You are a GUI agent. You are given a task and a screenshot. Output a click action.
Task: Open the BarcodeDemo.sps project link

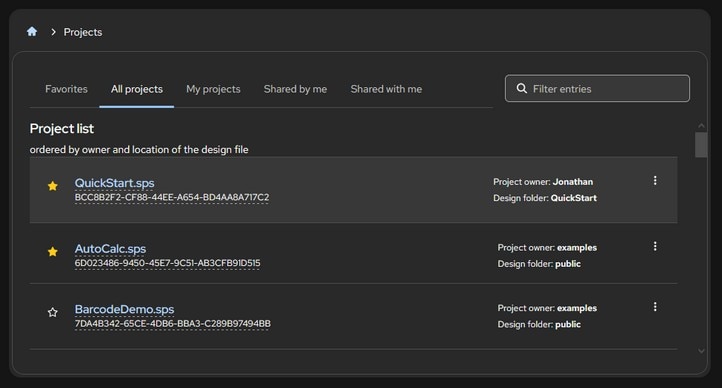[124, 309]
